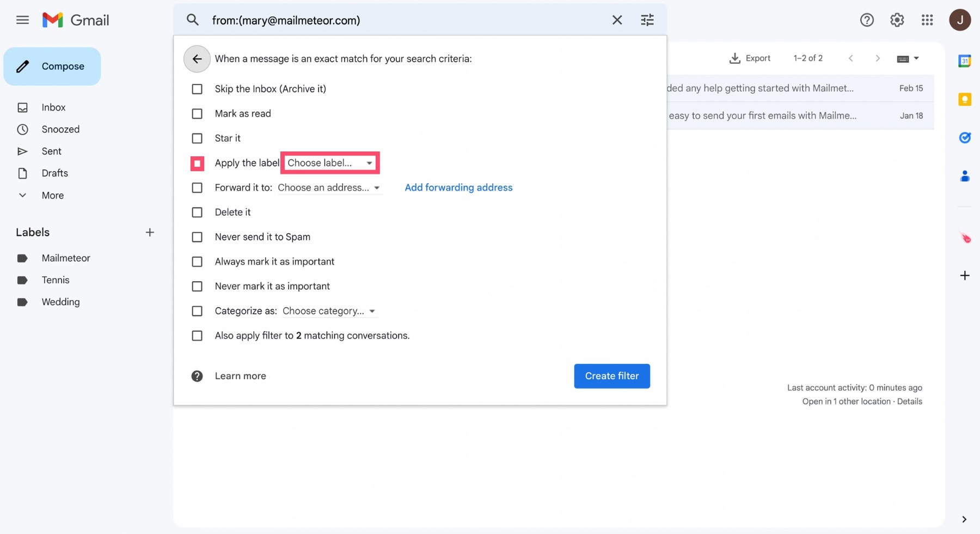Click the Export button label
This screenshot has height=534, width=980.
(758, 58)
